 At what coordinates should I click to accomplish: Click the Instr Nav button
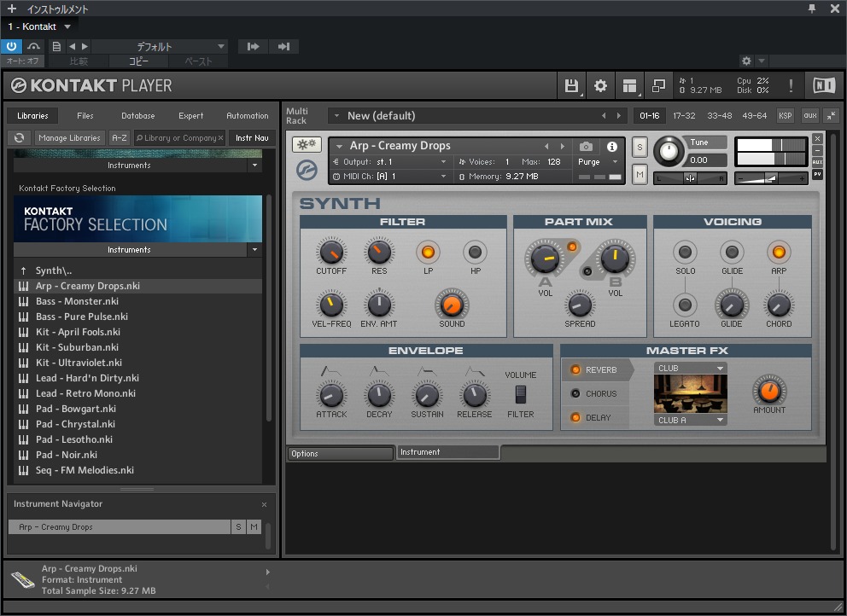pos(252,137)
